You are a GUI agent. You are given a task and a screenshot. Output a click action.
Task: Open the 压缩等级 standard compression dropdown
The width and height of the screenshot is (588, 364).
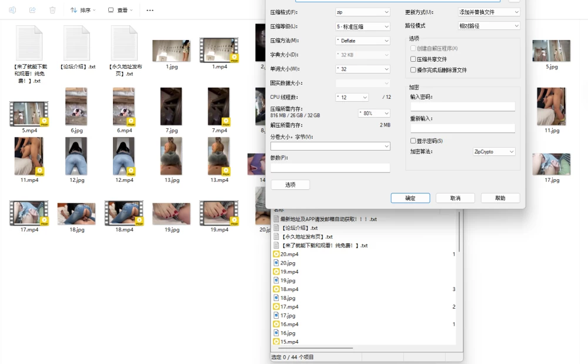[x=363, y=26]
